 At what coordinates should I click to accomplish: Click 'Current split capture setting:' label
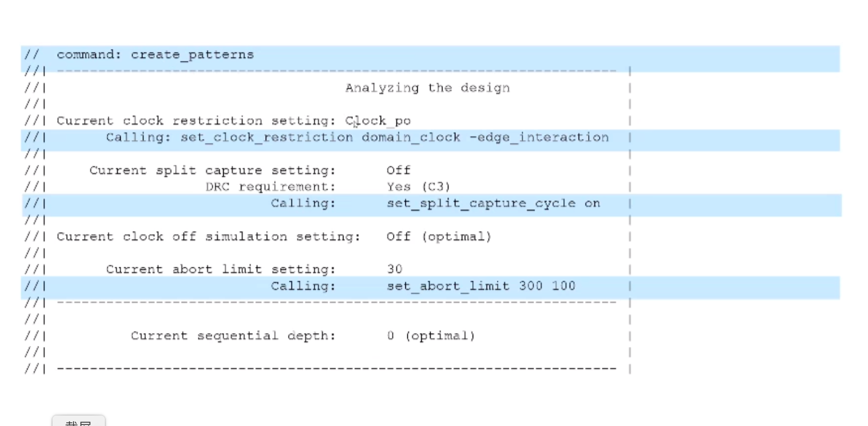click(x=213, y=170)
